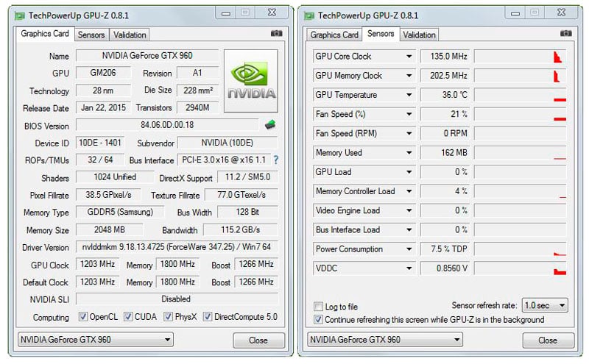
Task: Click the BIOS save chip icon
Action: tap(270, 124)
